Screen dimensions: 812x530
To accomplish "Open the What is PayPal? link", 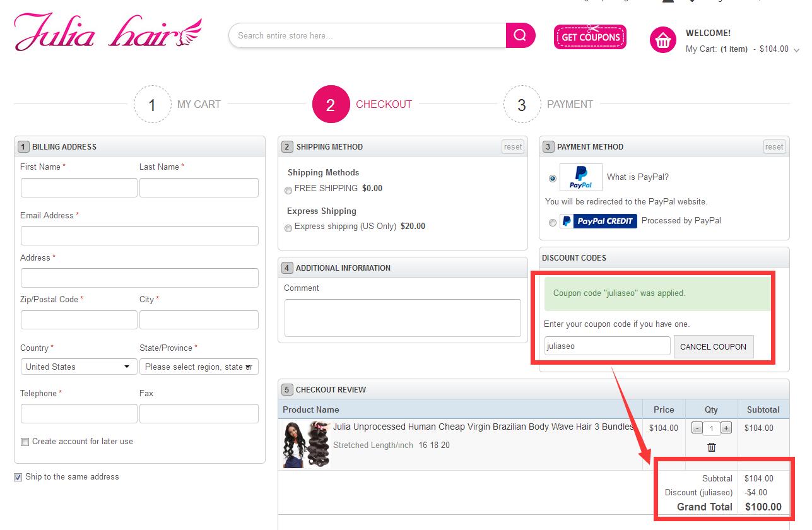I will click(x=638, y=177).
